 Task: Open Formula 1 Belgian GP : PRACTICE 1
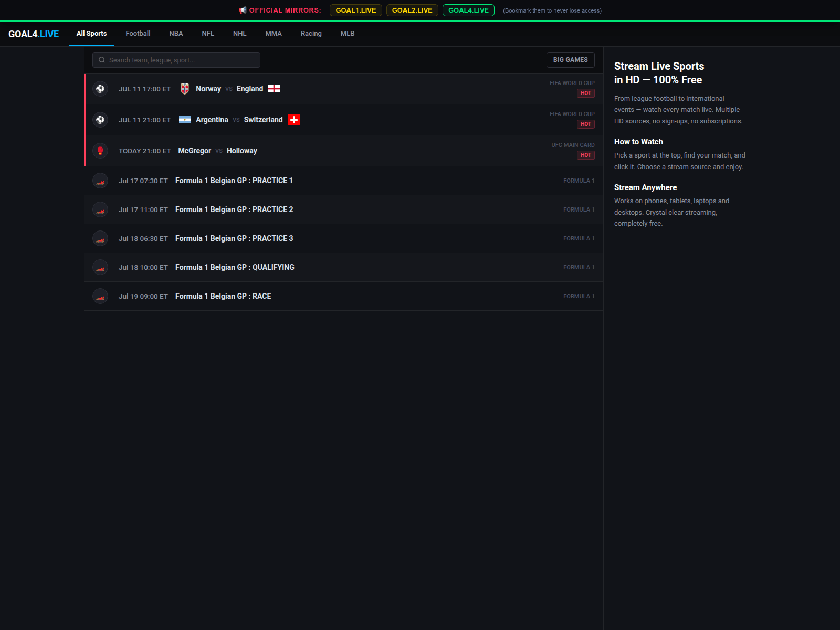coord(234,181)
